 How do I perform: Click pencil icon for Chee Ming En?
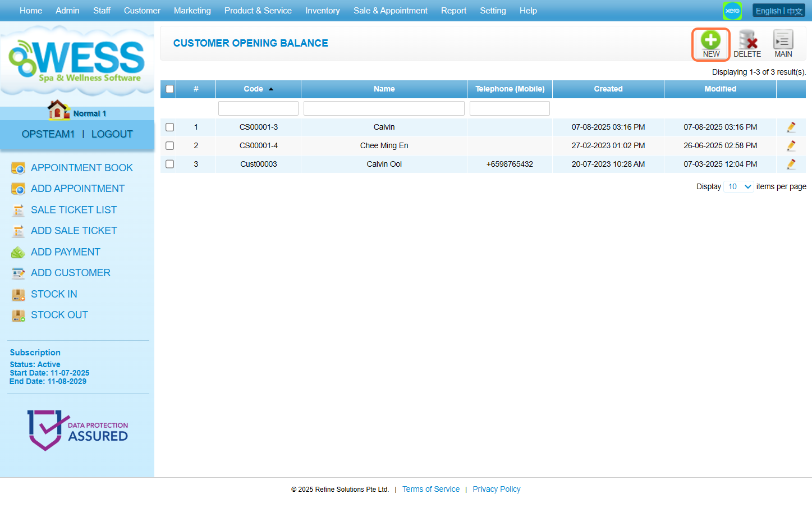[x=791, y=146]
